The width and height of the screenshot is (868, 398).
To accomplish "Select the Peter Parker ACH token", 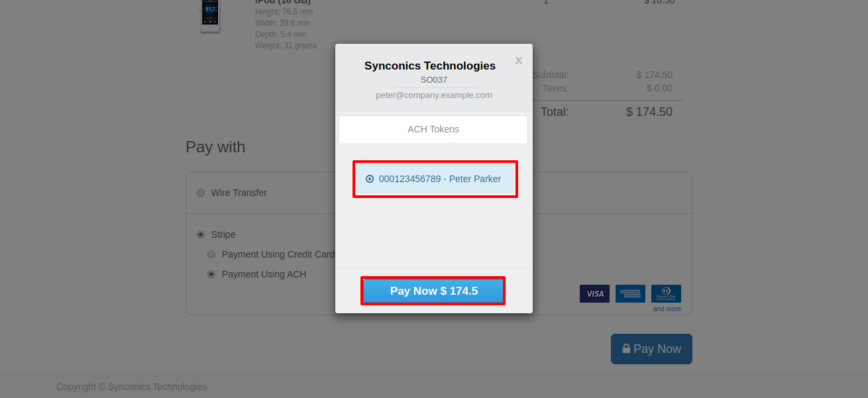I will pos(370,179).
